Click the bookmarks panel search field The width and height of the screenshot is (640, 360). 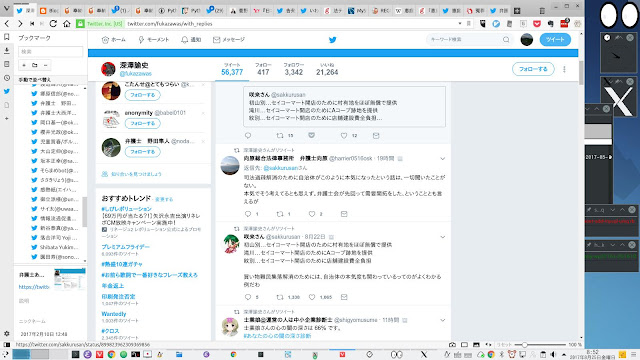[x=51, y=51]
